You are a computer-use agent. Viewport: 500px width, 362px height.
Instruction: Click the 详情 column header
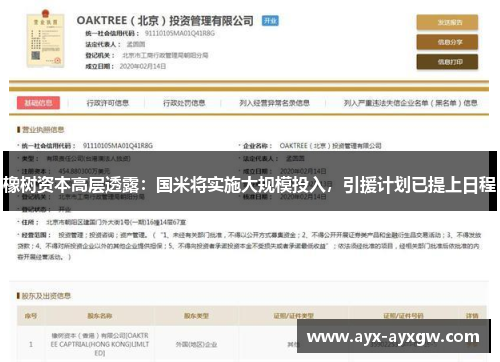coord(472,316)
